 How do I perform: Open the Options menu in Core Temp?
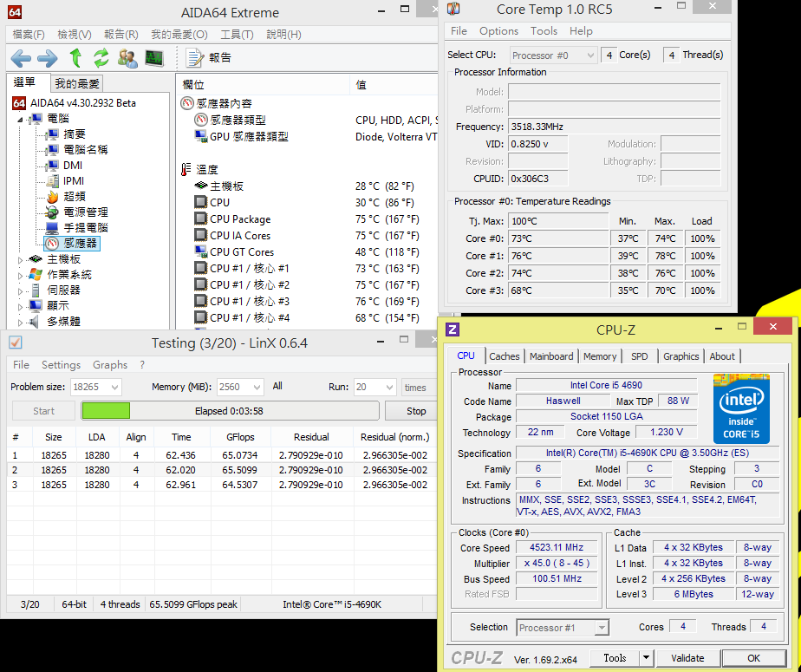[x=498, y=31]
